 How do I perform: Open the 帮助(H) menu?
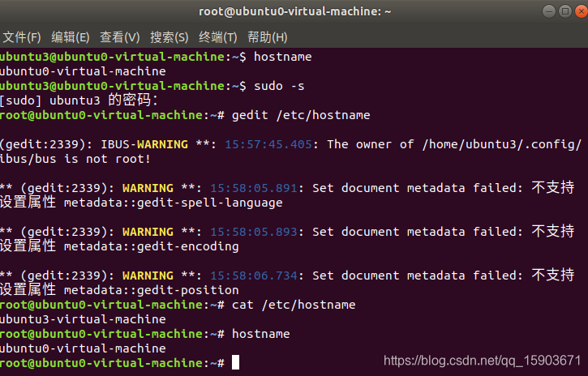(268, 37)
